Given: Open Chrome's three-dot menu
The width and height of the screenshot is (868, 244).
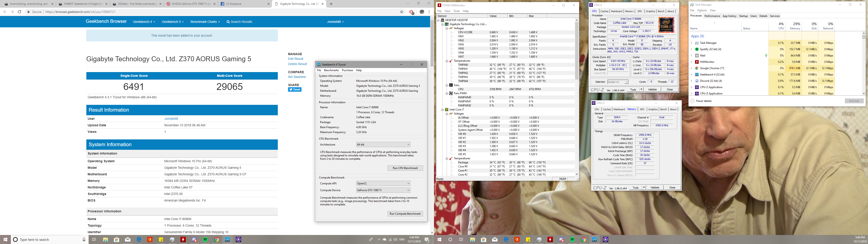Looking at the screenshot, I should pyautogui.click(x=429, y=12).
